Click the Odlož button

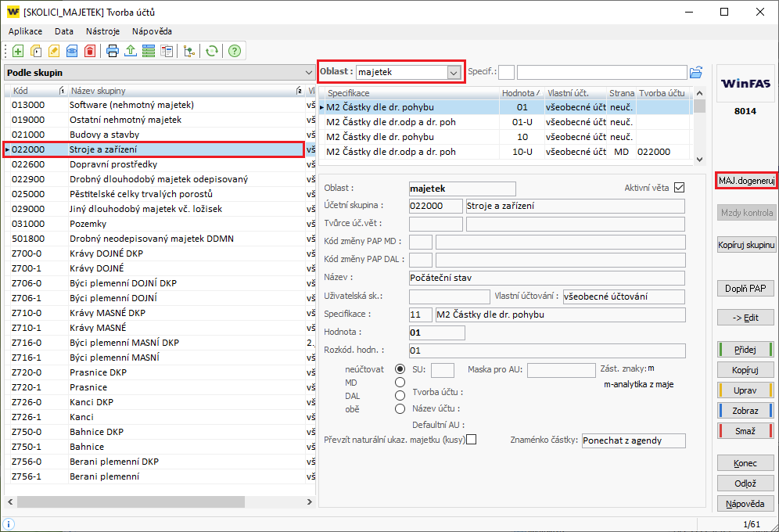point(745,483)
